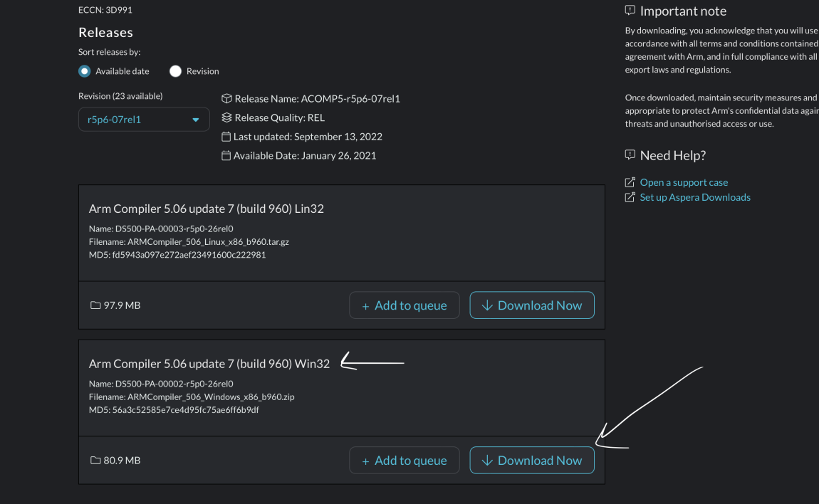This screenshot has height=504, width=819.
Task: Download the Lin32 compiler now
Action: 532,305
